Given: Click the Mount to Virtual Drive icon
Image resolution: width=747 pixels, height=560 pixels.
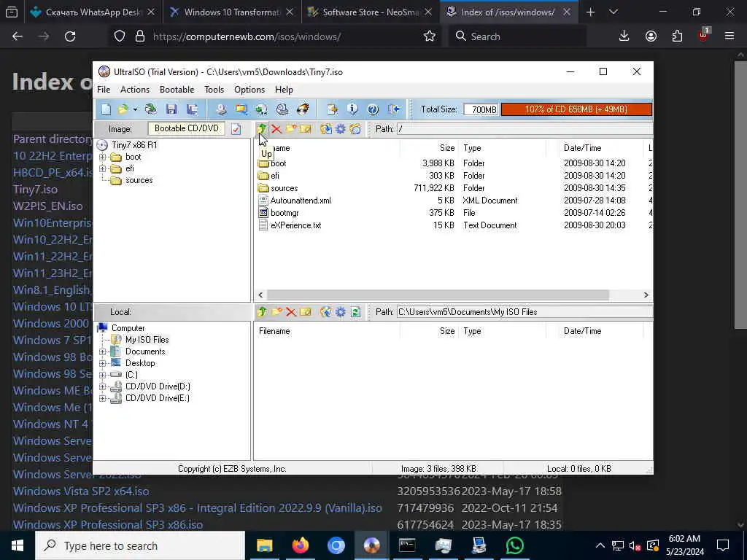Looking at the screenshot, I should (x=282, y=109).
